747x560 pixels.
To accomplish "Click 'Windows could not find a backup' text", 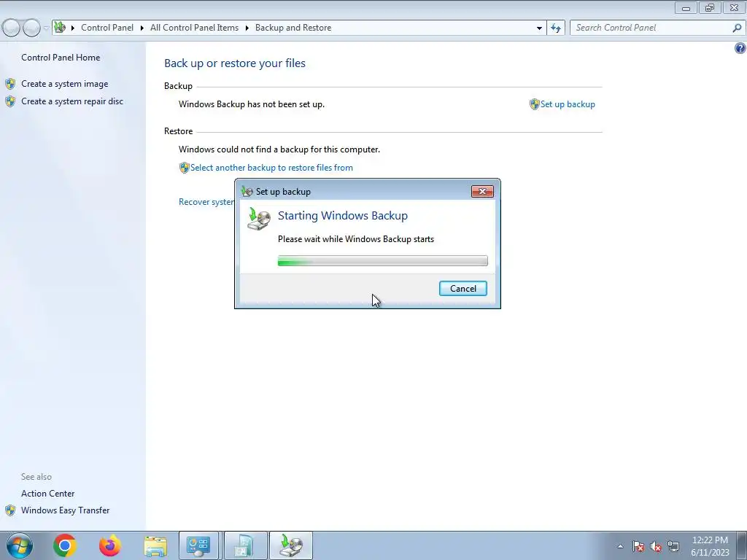I will 279,149.
